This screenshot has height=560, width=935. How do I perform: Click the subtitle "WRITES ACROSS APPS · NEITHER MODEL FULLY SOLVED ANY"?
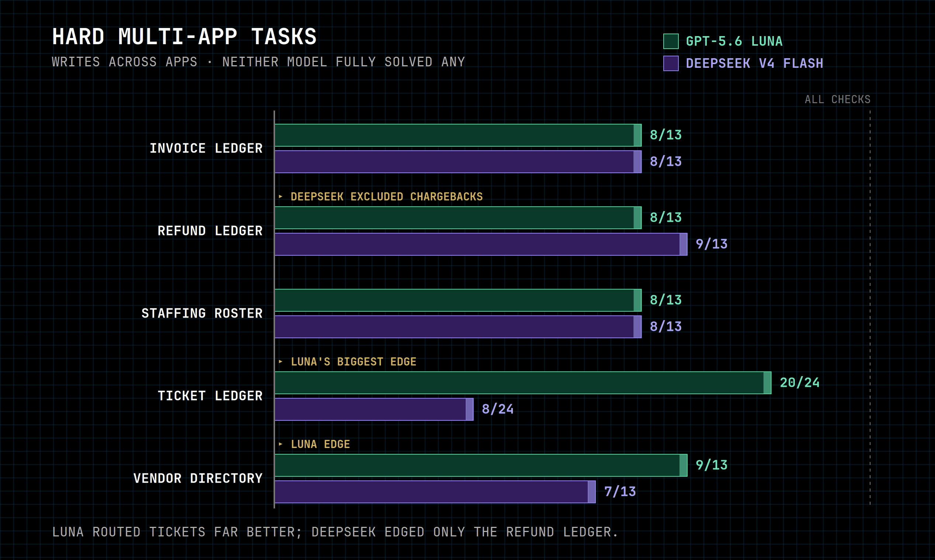pos(258,62)
